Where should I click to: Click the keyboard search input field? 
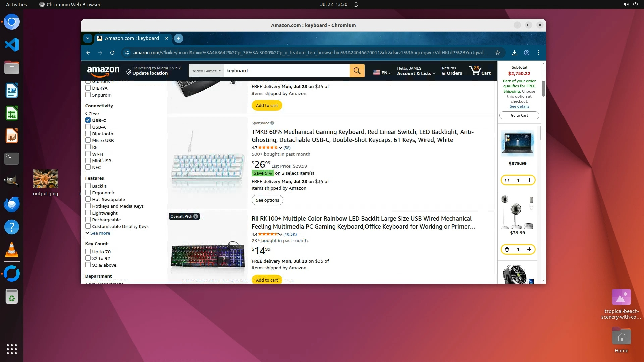[286, 71]
